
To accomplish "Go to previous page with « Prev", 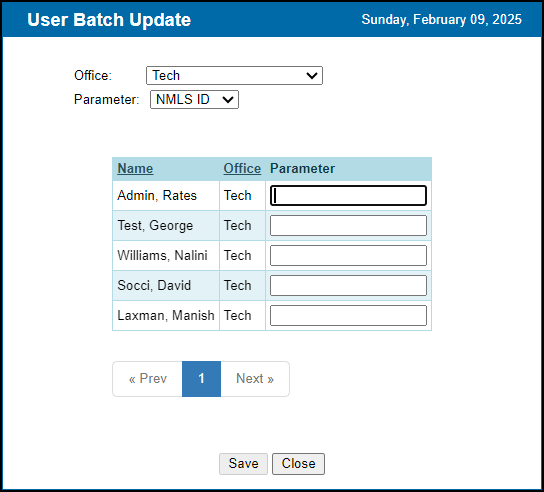I will point(147,379).
